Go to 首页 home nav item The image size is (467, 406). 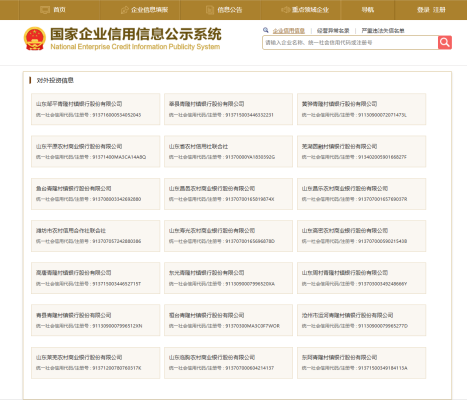pyautogui.click(x=53, y=10)
